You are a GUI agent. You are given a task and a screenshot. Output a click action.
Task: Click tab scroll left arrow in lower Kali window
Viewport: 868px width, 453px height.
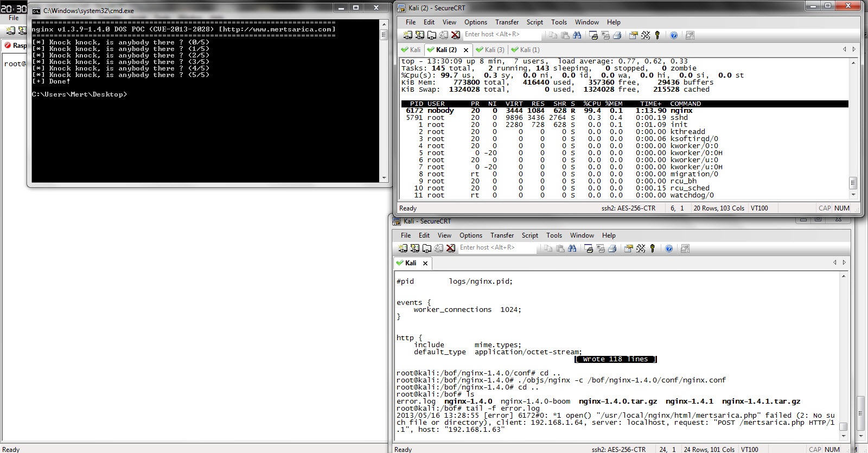[835, 263]
